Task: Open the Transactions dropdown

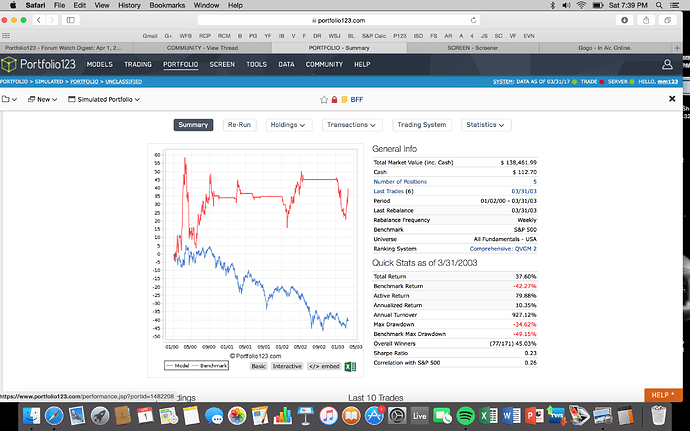Action: click(355, 125)
